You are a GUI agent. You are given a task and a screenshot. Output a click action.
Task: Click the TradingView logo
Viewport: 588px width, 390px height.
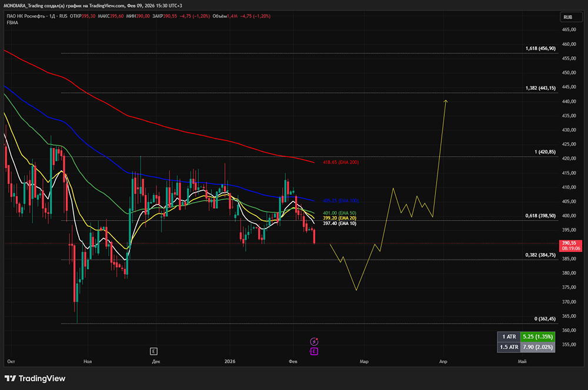(x=35, y=378)
